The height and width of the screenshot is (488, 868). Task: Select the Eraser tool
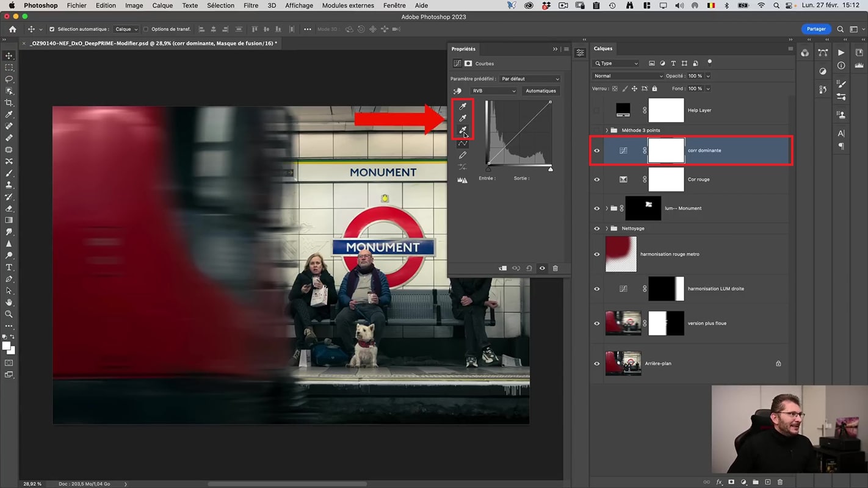tap(9, 209)
